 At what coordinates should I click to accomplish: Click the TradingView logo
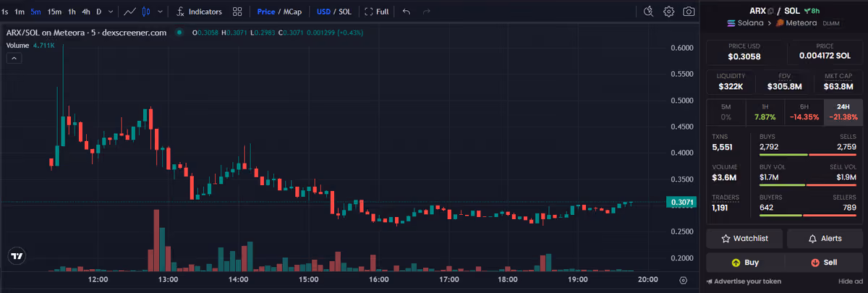pos(17,255)
